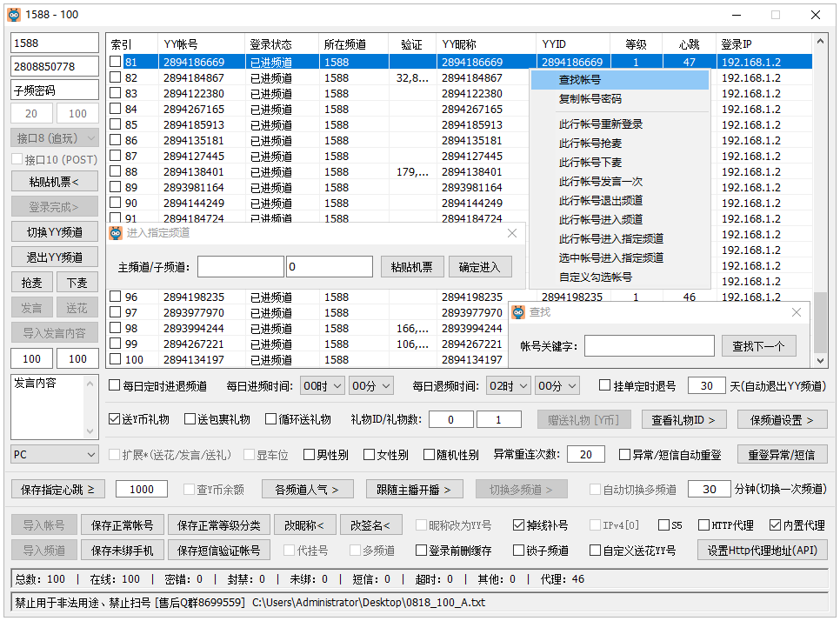The height and width of the screenshot is (621, 840).
Task: Toggle 内置代理 checkbox
Action: point(775,525)
